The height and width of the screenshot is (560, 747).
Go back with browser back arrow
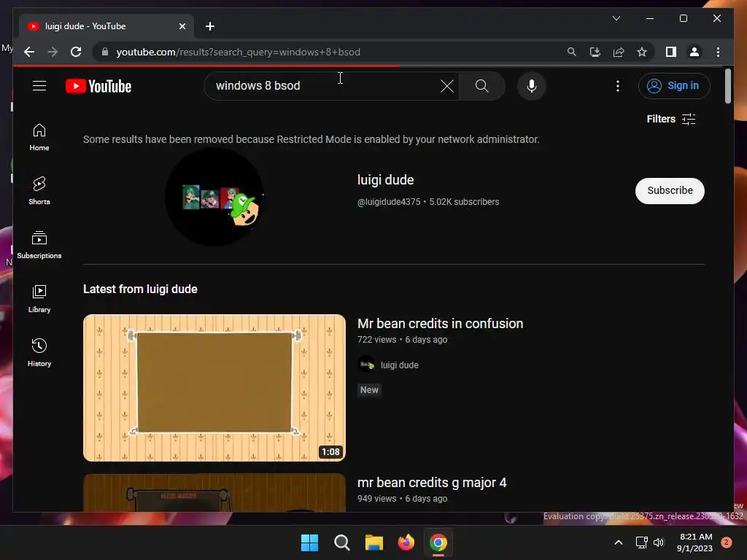[29, 52]
